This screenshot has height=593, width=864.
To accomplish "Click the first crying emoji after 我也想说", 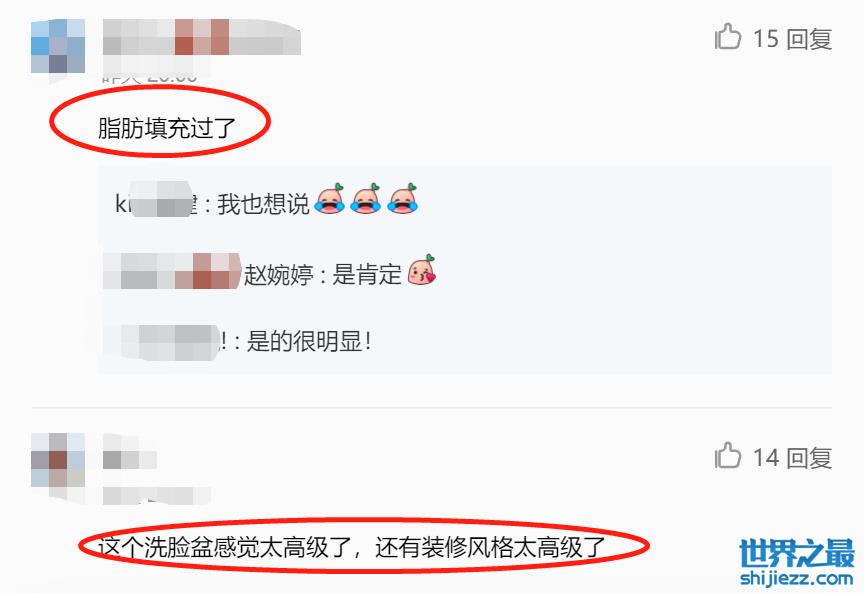I will point(330,199).
